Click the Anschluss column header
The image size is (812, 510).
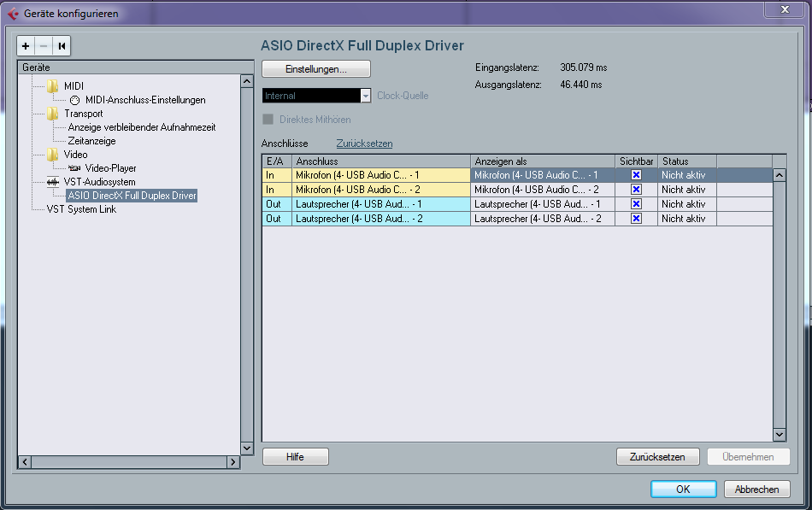[x=382, y=161]
